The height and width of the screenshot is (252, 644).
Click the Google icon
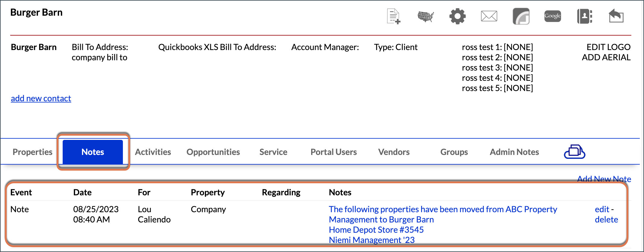[553, 16]
